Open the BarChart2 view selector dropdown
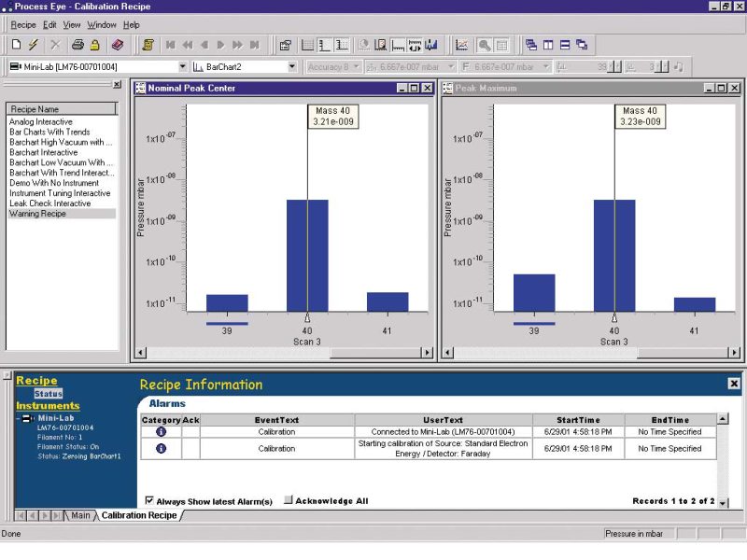Viewport: 747px width, 560px height. tap(291, 66)
